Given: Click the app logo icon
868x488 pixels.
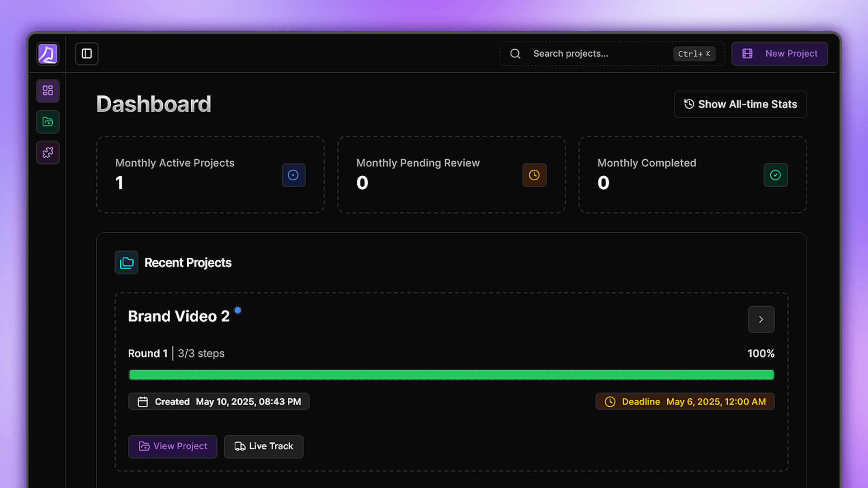Looking at the screenshot, I should tap(48, 54).
